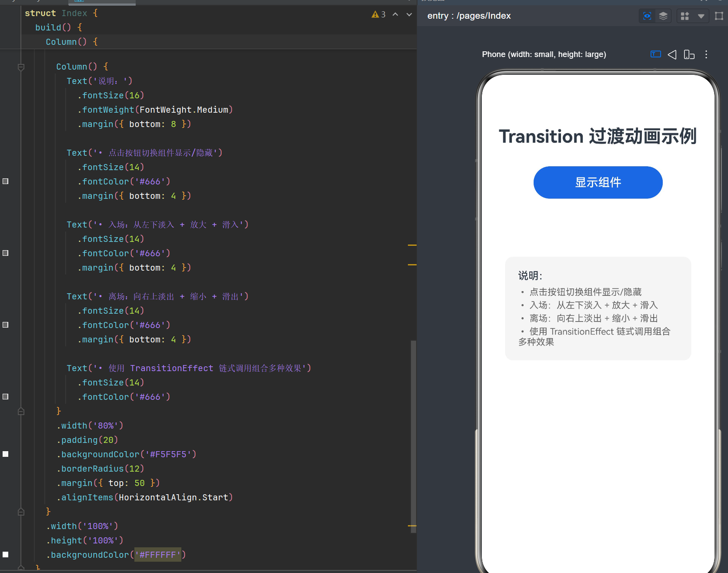
Task: Click Text('• 入场：从左下淡入...') code line
Action: click(157, 225)
